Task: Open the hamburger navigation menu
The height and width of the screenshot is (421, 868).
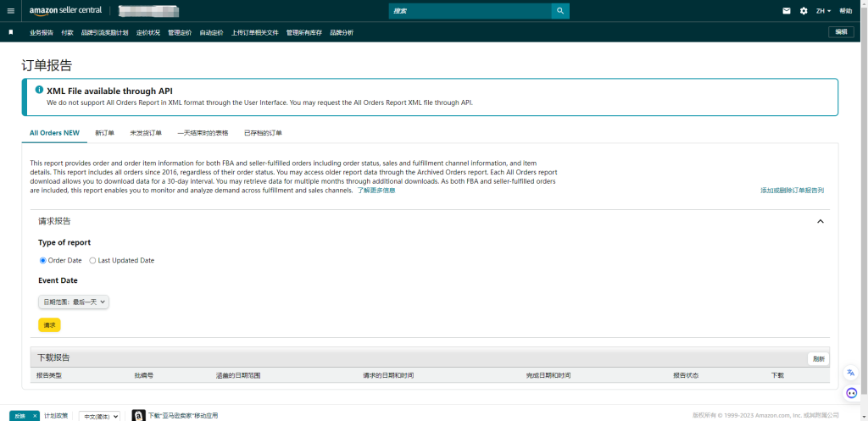Action: [x=10, y=11]
